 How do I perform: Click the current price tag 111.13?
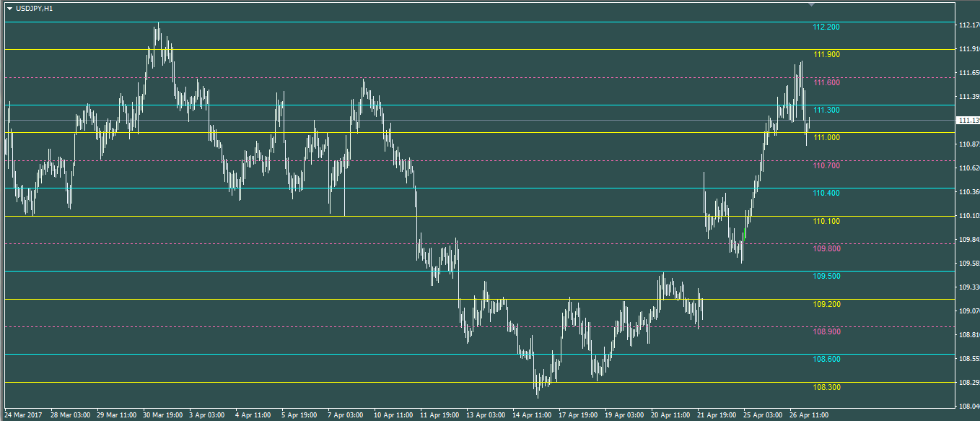tap(967, 121)
